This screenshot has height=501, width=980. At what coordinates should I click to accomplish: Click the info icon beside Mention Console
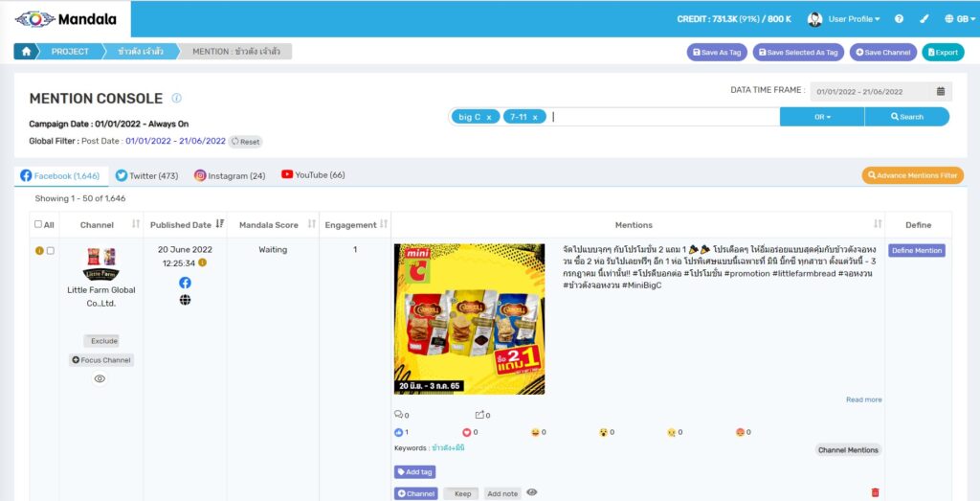coord(176,99)
